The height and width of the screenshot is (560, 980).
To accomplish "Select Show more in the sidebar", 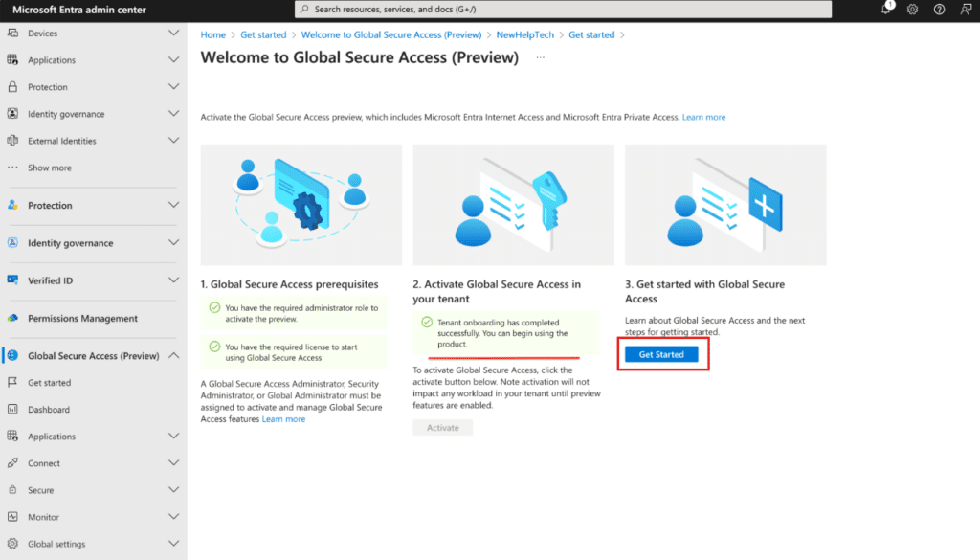I will (50, 168).
